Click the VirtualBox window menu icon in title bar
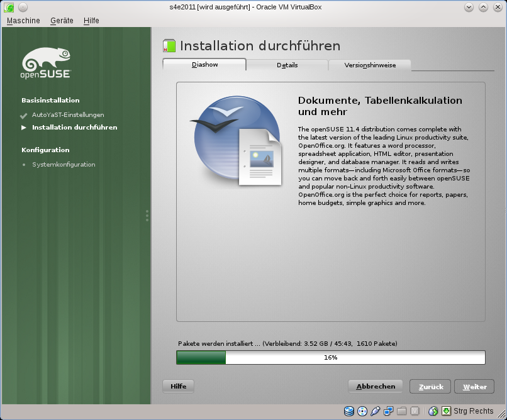 click(x=9, y=7)
